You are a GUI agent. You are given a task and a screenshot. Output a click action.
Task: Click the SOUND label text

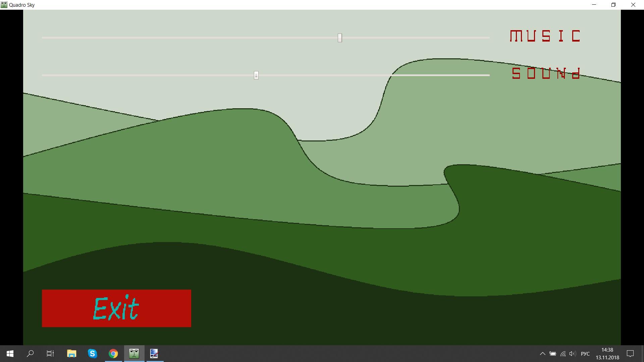point(546,73)
